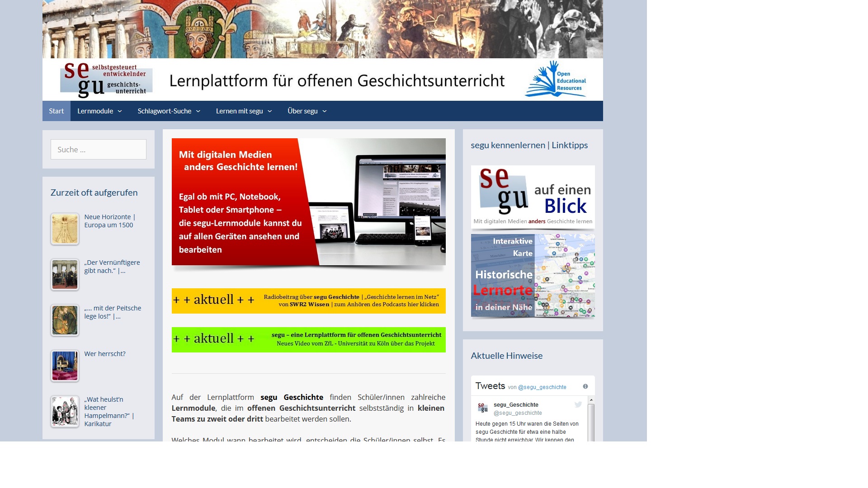Click the 'Zurzeit oft aufgerufen' heading
Screen dimensions: 868x488
click(x=94, y=192)
